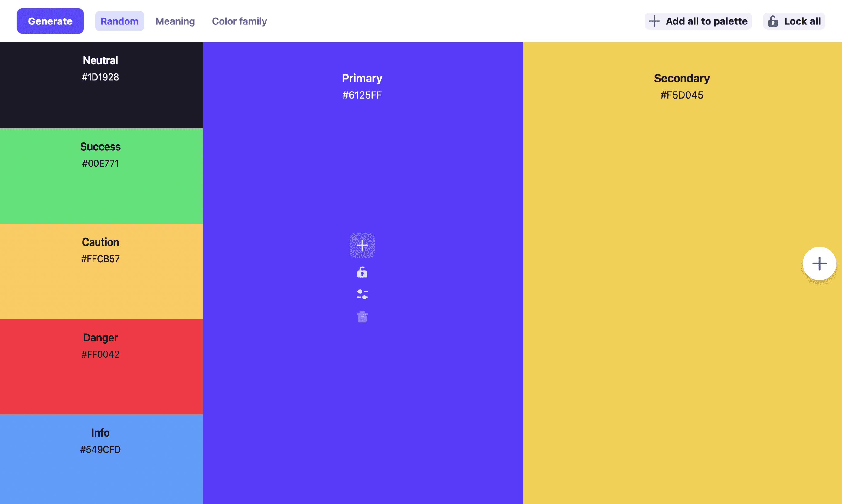Click the plus tile centered on the Primary column
The height and width of the screenshot is (504, 842).
click(x=362, y=245)
